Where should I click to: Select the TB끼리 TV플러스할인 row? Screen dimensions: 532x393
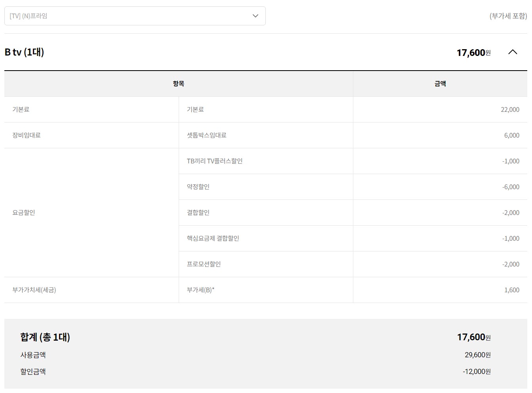coord(266,161)
